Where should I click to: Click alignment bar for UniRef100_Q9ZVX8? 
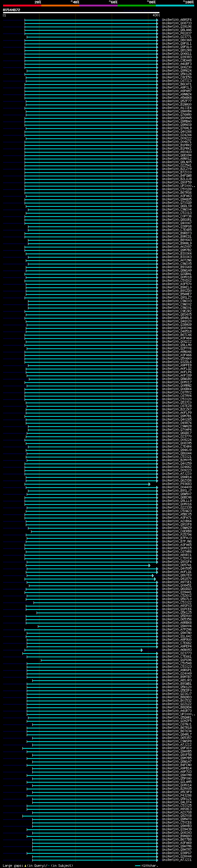[90, 816]
